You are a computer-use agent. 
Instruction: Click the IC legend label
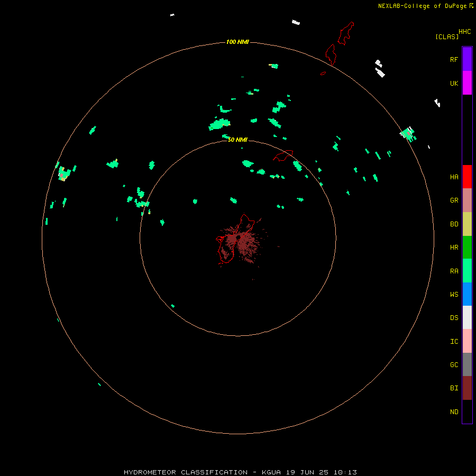(454, 342)
